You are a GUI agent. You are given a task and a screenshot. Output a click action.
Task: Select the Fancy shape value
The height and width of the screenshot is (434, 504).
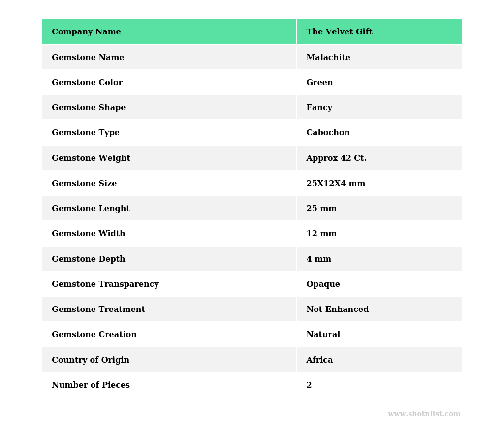click(319, 108)
